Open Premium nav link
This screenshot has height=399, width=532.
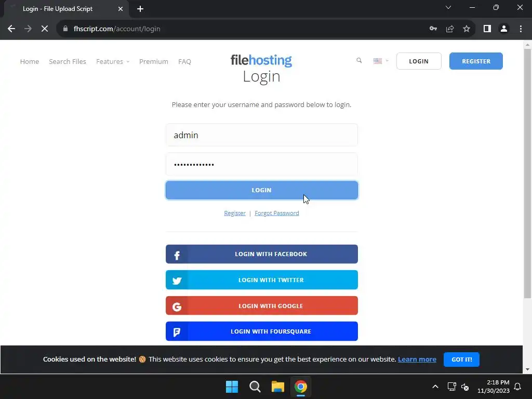(x=154, y=61)
